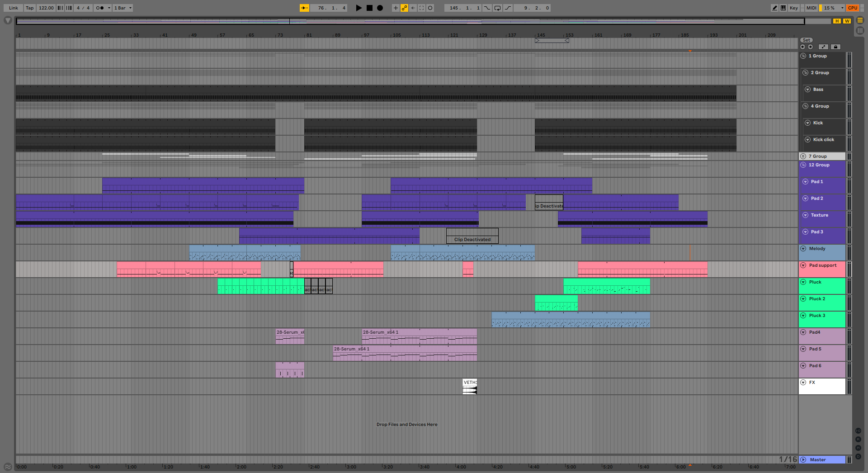Toggle MIDI Map Mode
This screenshot has height=473, width=868.
[811, 8]
